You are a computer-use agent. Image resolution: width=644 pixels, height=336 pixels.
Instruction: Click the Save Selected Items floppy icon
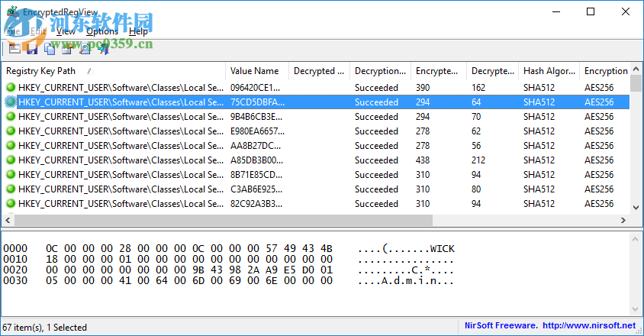(x=32, y=49)
